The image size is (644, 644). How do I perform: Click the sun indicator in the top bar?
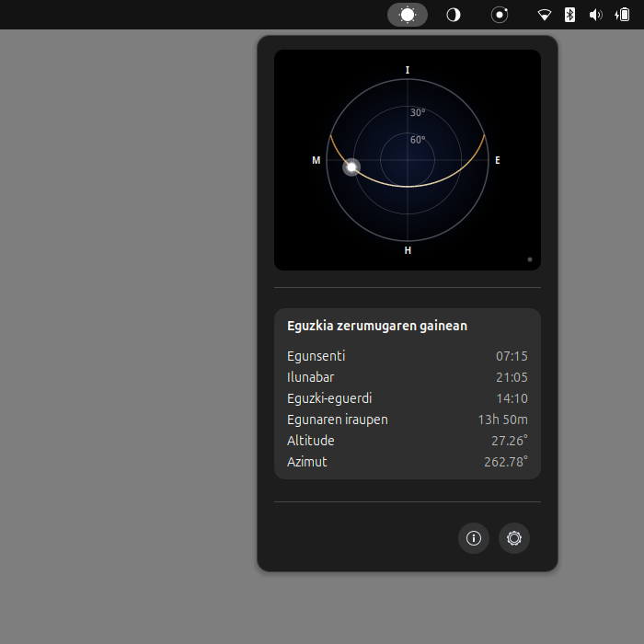(407, 15)
